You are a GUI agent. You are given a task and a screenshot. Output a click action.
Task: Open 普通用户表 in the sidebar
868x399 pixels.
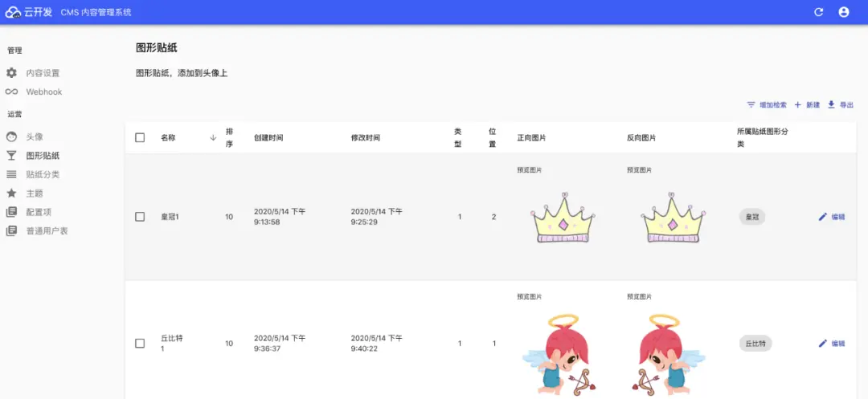pos(47,231)
